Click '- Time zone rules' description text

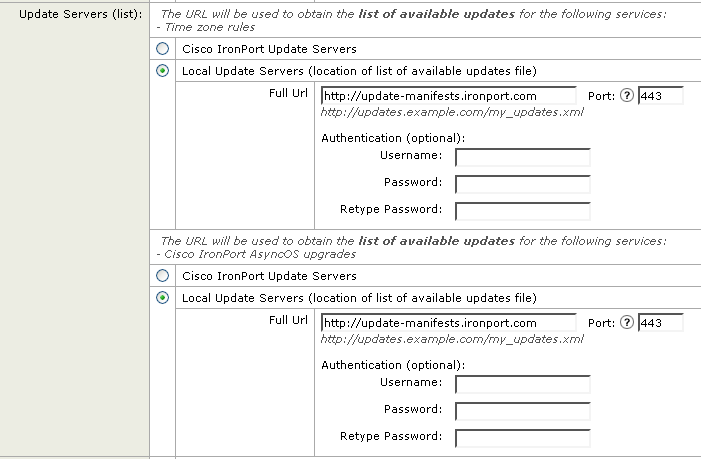pyautogui.click(x=206, y=27)
